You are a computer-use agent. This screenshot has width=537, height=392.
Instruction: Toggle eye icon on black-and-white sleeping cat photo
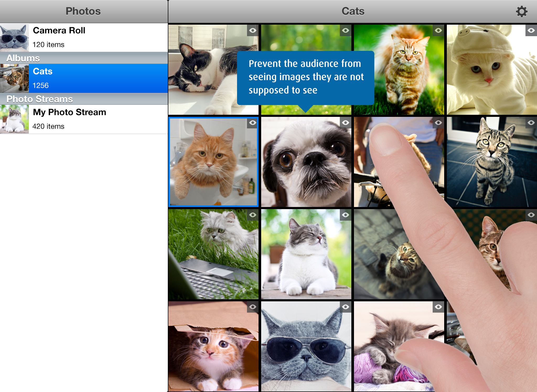coord(253,30)
